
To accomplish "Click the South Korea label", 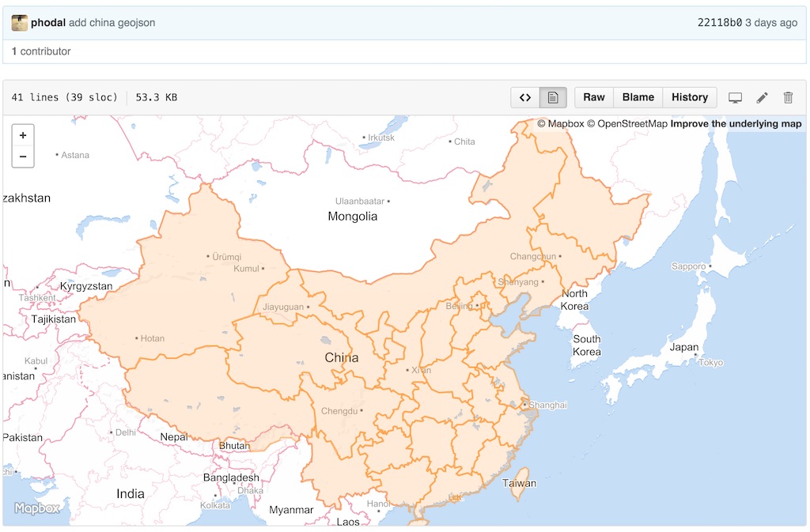I will (x=587, y=345).
